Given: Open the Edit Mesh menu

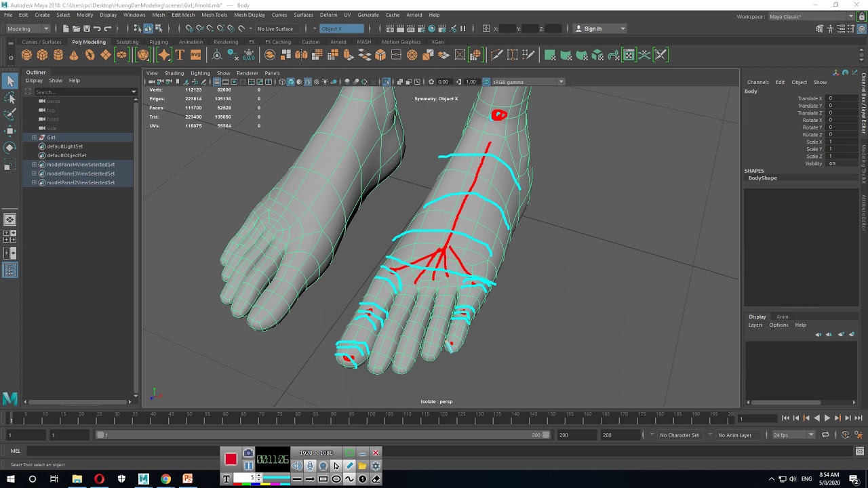Looking at the screenshot, I should [x=183, y=15].
